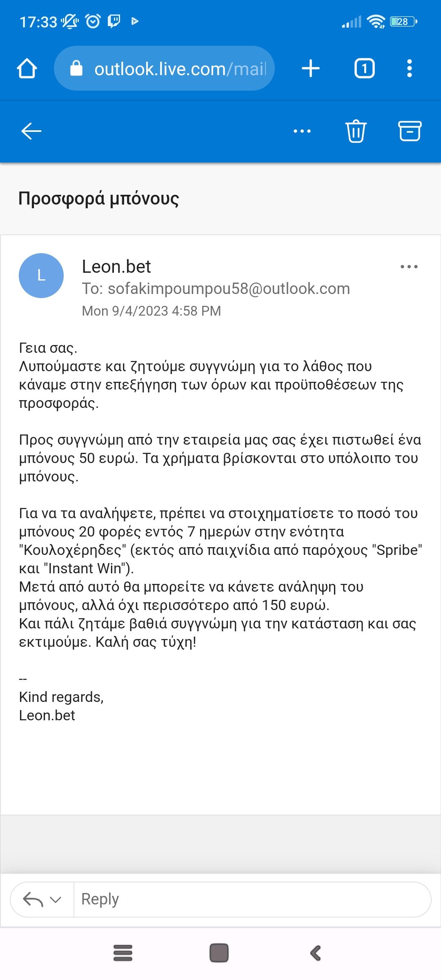Tap the outlook.live.com address bar
Image resolution: width=441 pixels, height=980 pixels.
tap(180, 69)
